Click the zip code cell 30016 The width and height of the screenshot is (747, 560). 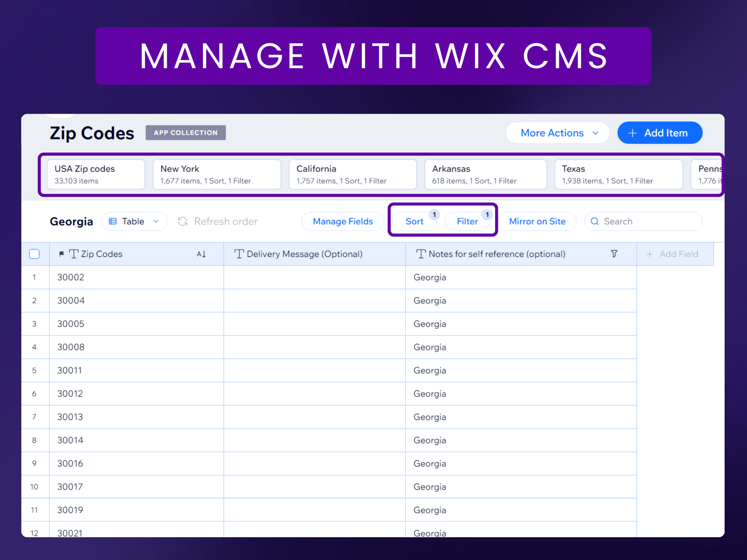point(136,464)
